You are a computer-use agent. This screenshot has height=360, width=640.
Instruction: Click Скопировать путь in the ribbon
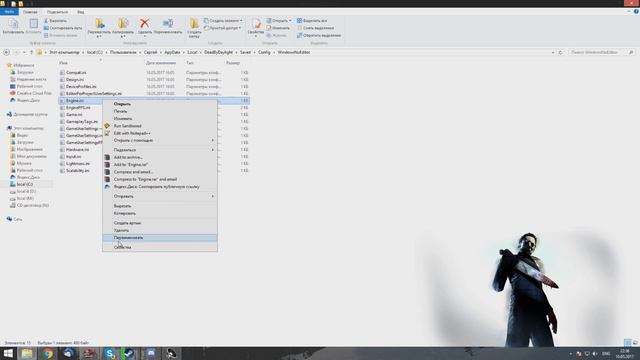[x=63, y=28]
